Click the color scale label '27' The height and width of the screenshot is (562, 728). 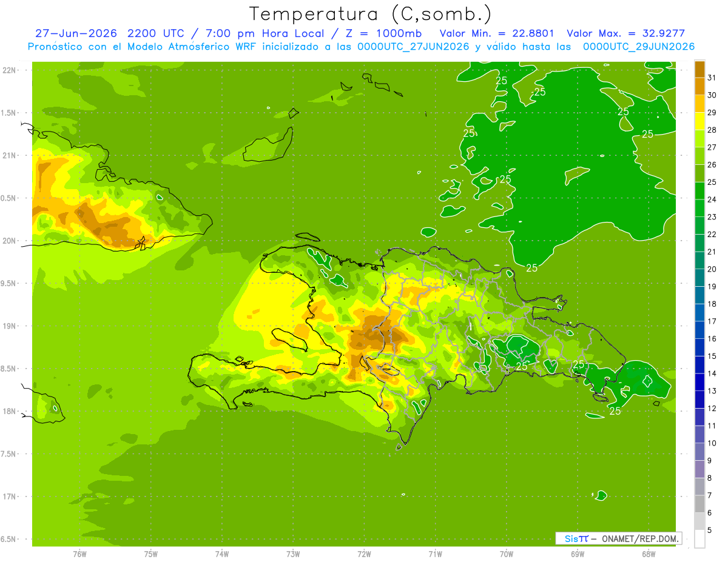tap(712, 147)
